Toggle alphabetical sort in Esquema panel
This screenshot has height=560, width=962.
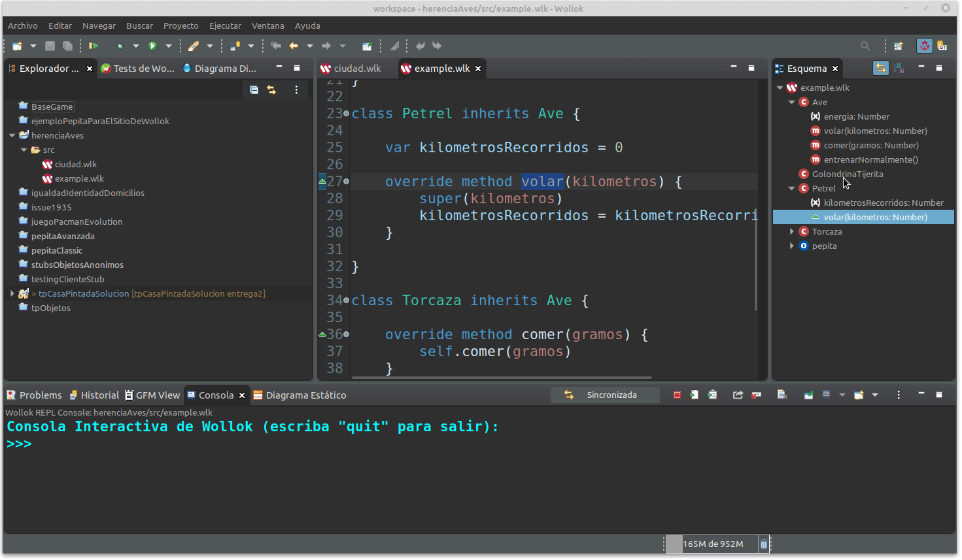899,68
